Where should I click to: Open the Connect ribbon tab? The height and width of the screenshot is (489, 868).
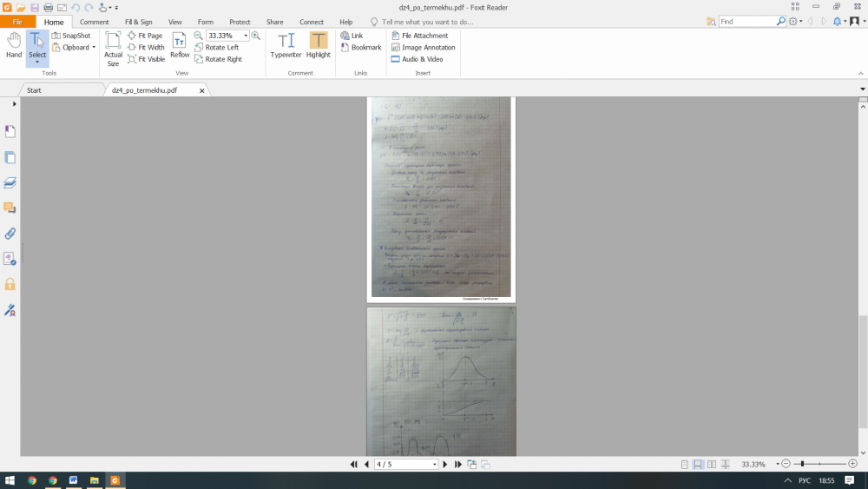[x=312, y=22]
